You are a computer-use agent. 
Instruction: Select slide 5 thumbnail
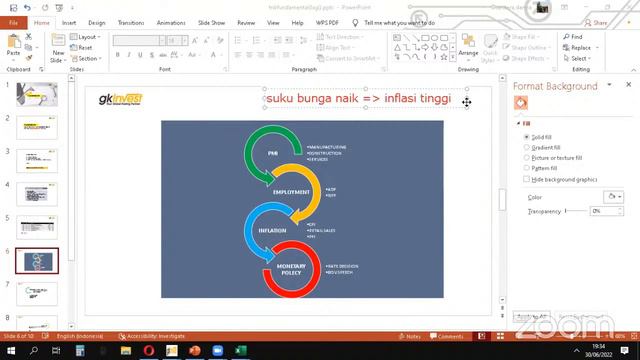[x=37, y=227]
